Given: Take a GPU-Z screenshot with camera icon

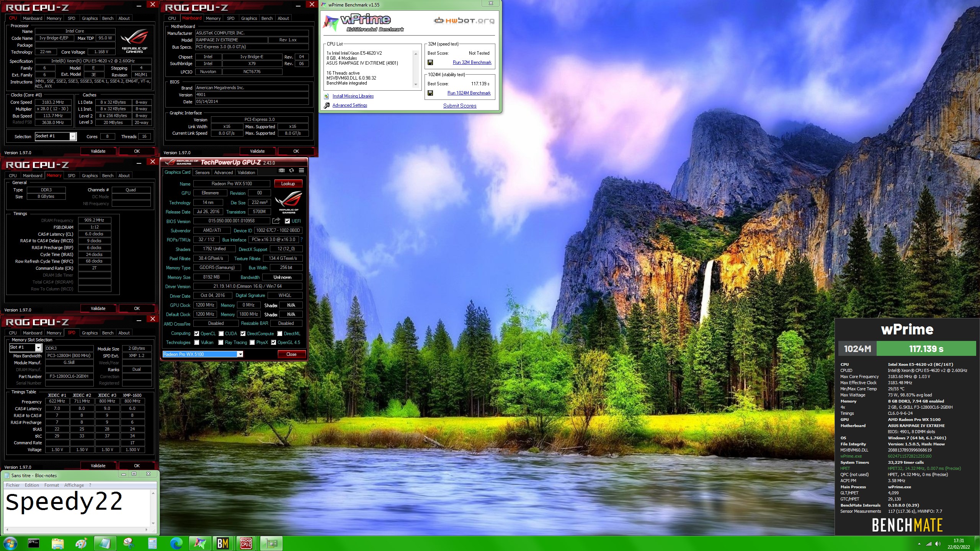Looking at the screenshot, I should (x=282, y=171).
